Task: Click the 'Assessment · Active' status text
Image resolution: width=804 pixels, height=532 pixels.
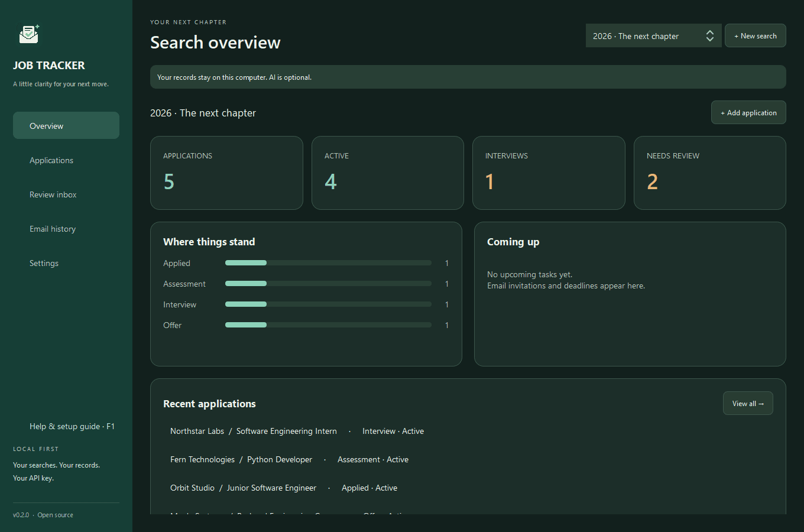Action: point(373,460)
